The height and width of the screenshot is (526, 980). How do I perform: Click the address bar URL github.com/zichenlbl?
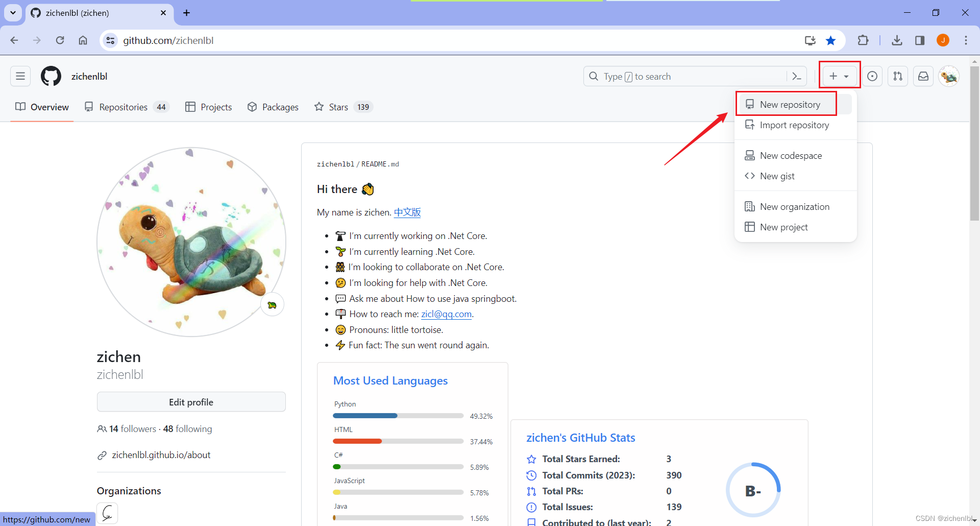168,40
